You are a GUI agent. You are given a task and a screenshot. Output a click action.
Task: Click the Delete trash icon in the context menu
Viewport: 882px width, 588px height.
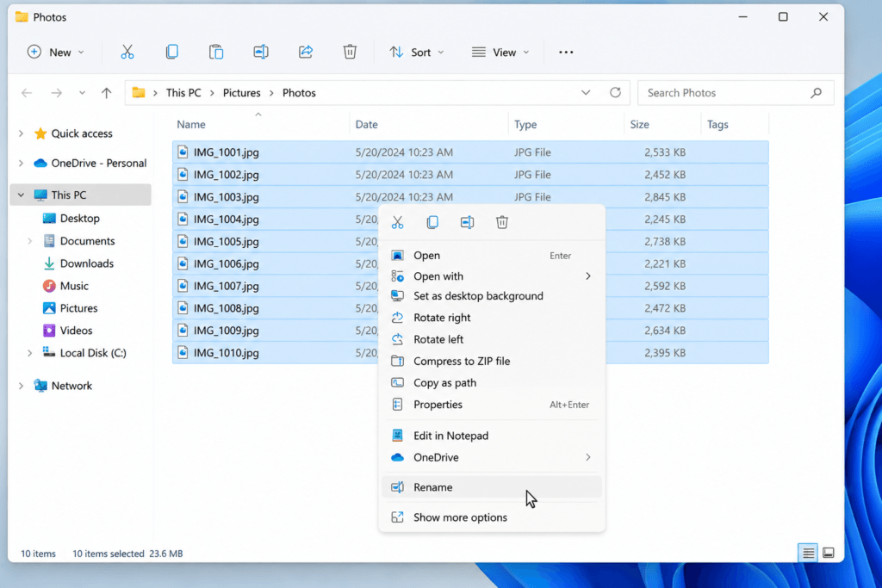point(502,222)
